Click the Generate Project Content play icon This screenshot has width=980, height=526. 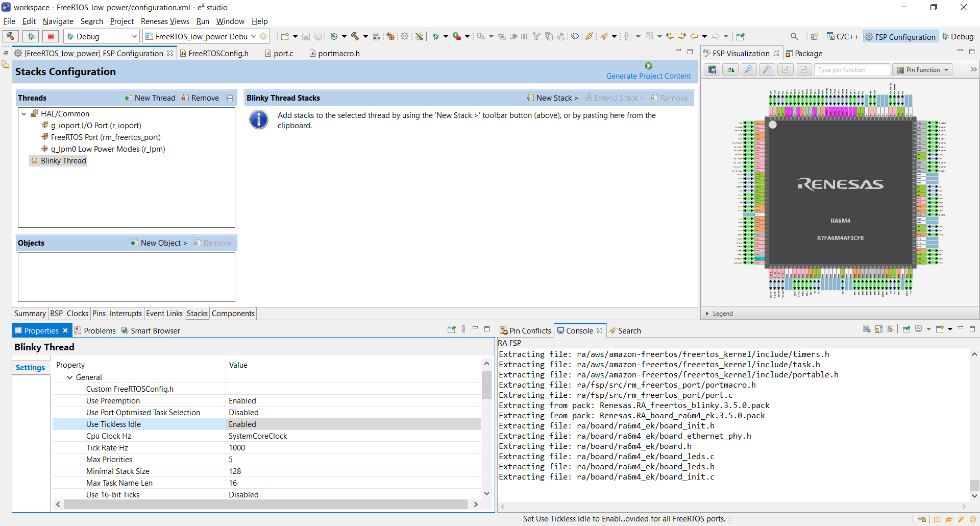coord(649,66)
